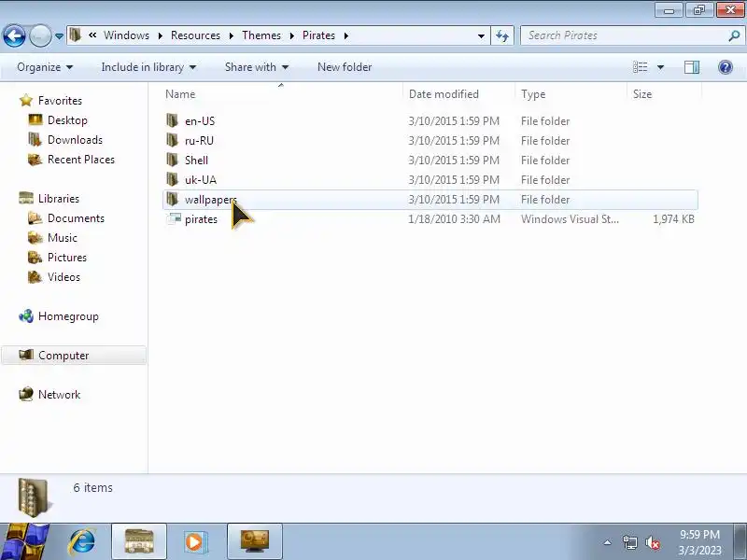This screenshot has height=560, width=747.
Task: Select the Shell folder icon
Action: (173, 160)
